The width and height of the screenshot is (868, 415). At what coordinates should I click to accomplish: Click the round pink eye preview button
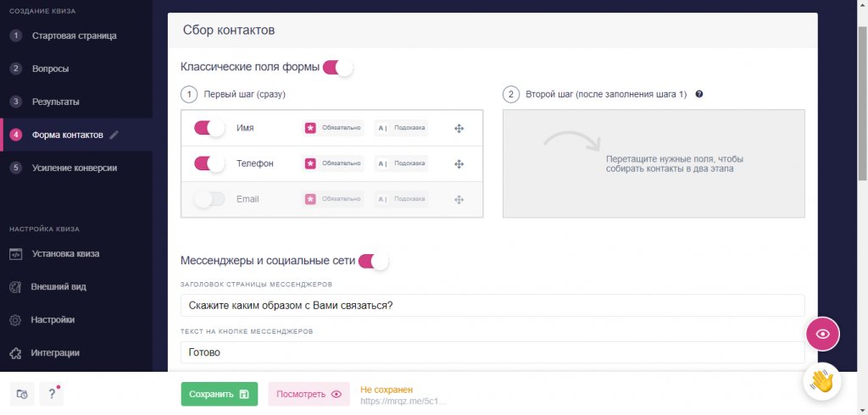point(822,334)
